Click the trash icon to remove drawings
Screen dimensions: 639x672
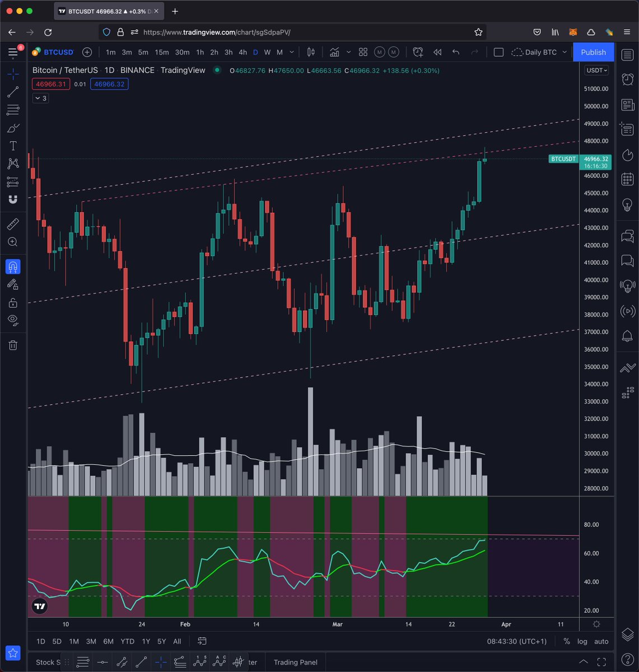click(x=13, y=345)
